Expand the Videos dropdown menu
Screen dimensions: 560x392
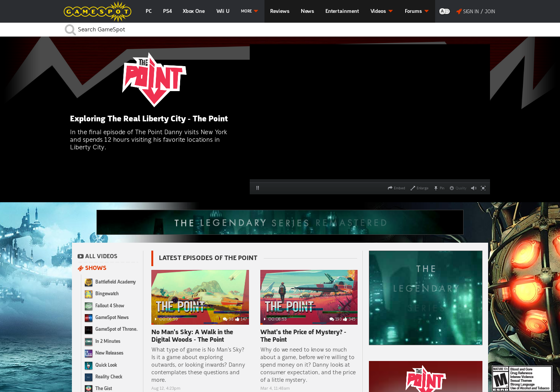[381, 11]
